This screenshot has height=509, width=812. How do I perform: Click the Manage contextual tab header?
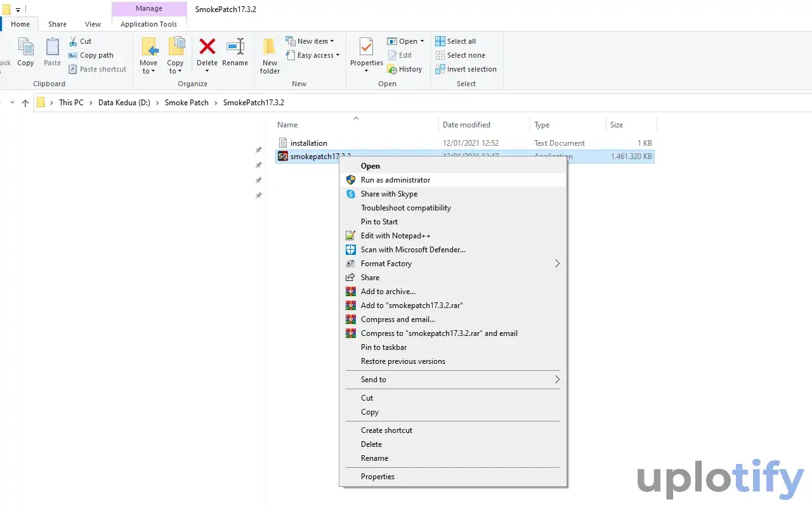[x=149, y=9]
